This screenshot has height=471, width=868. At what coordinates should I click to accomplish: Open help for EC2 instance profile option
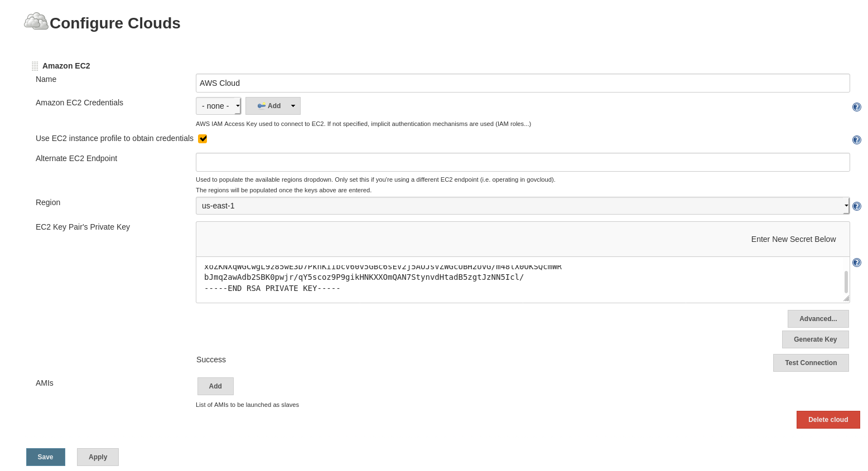coord(857,140)
